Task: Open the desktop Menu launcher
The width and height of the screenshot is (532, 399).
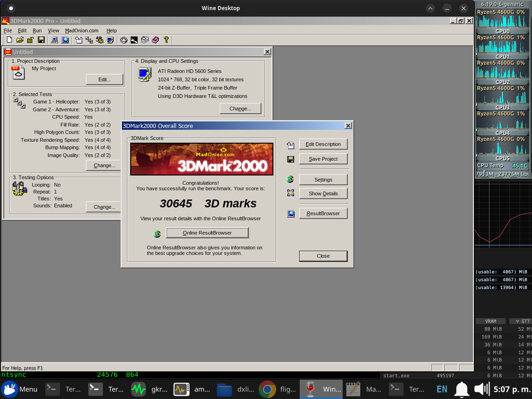Action: click(19, 389)
